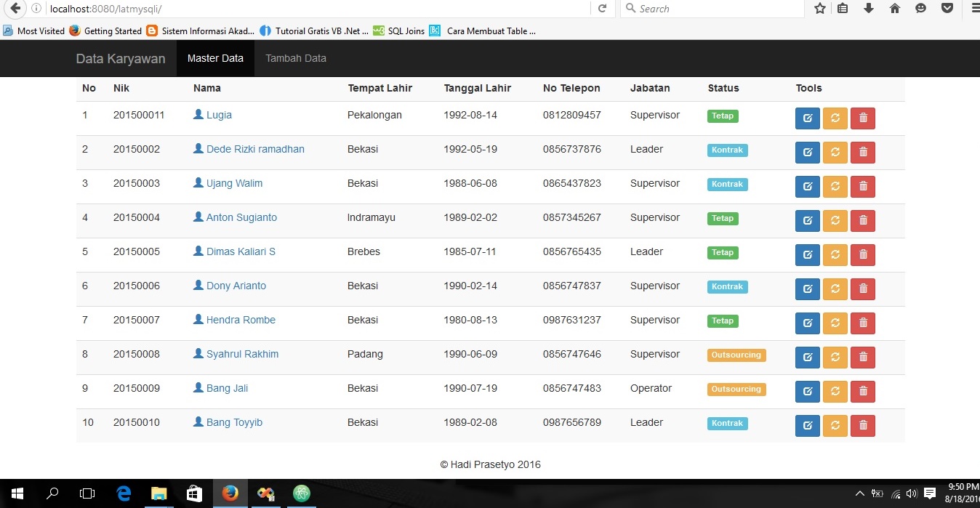The width and height of the screenshot is (980, 508).
Task: Select the orange update icon for Hendra Rombe
Action: coord(835,323)
